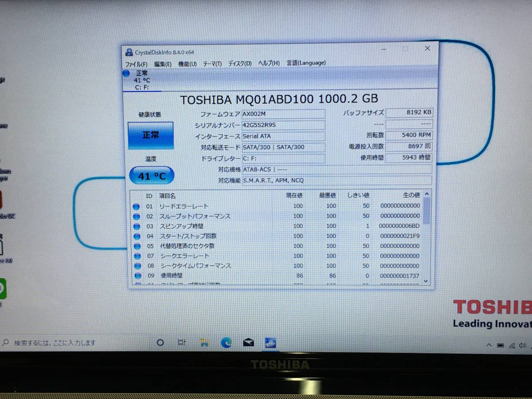532x399 pixels.
Task: Click the blue status dot for シークタイムパフォーマンス
Action: coord(137,266)
